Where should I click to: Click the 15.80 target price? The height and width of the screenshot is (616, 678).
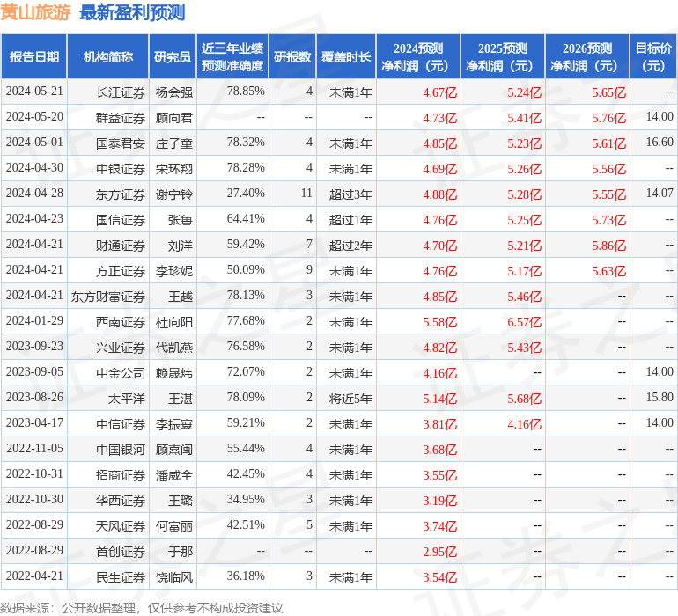[x=660, y=397]
